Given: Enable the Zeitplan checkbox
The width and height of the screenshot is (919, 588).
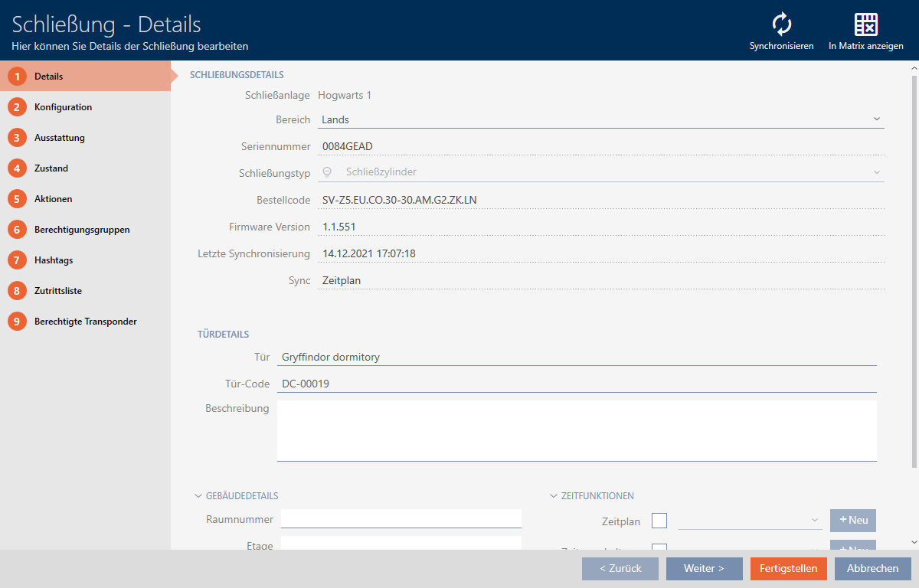Looking at the screenshot, I should [659, 521].
